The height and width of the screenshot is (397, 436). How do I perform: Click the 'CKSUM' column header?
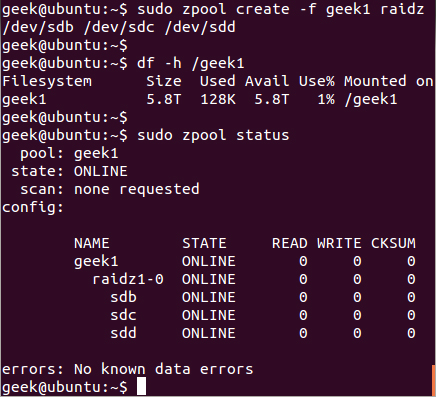pos(393,243)
